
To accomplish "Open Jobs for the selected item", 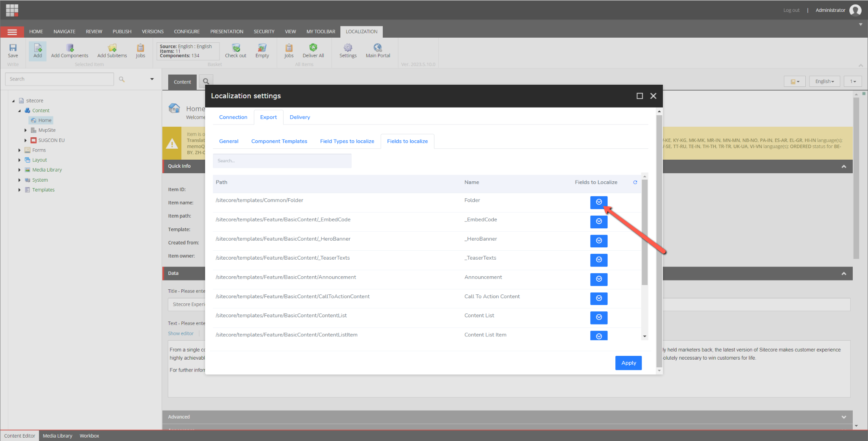I will (140, 50).
